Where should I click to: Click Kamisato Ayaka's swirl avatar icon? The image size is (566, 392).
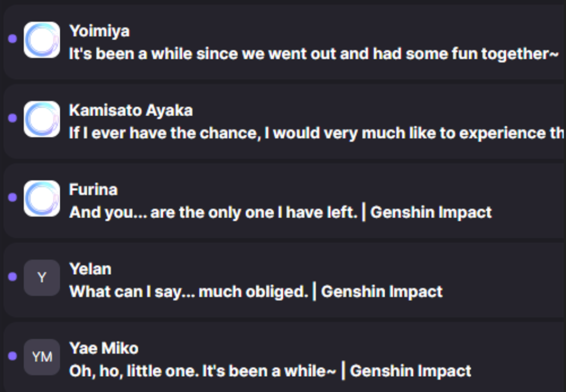pyautogui.click(x=42, y=119)
